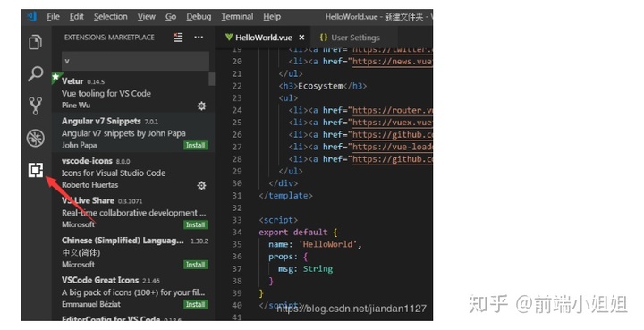
Task: Open the Terminal menu
Action: pyautogui.click(x=237, y=17)
